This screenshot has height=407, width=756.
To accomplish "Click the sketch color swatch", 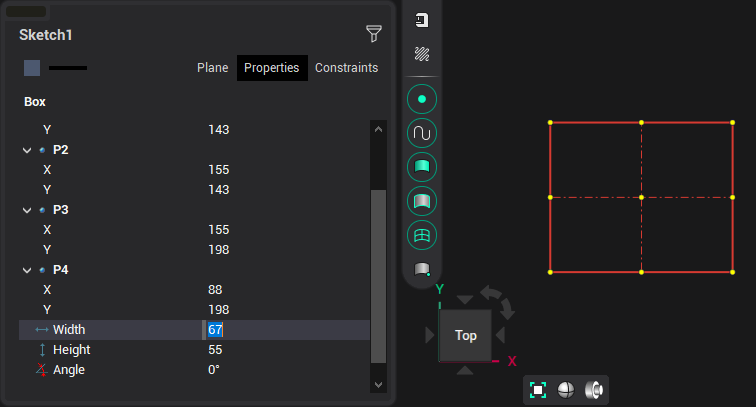I will point(32,68).
